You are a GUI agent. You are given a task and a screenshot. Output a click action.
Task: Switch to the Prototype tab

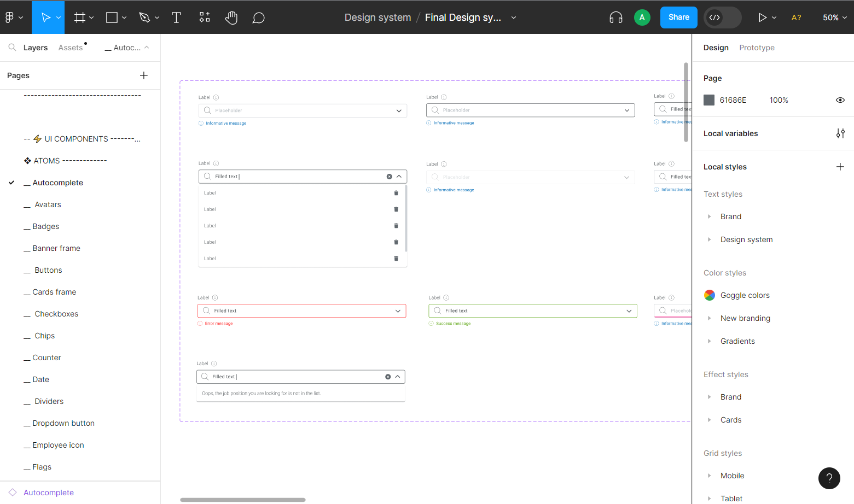[757, 48]
